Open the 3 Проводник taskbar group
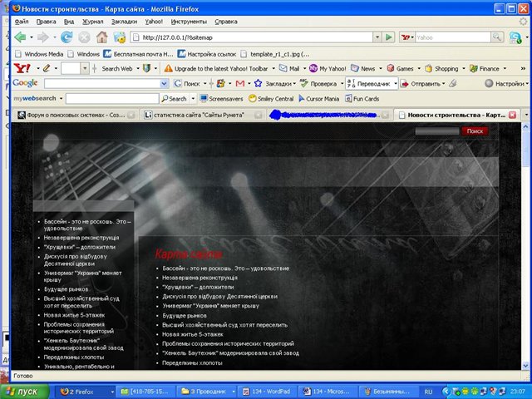This screenshot has height=399, width=532. [207, 392]
